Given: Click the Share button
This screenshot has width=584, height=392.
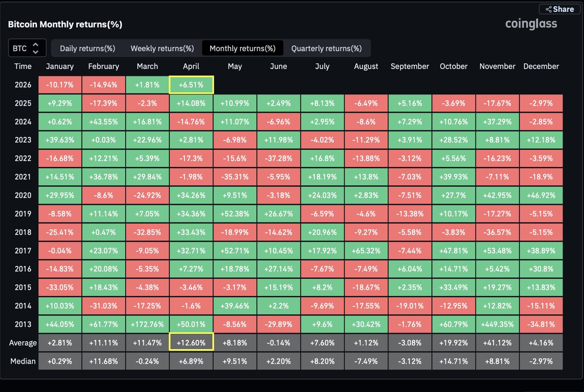Looking at the screenshot, I should pos(559,9).
